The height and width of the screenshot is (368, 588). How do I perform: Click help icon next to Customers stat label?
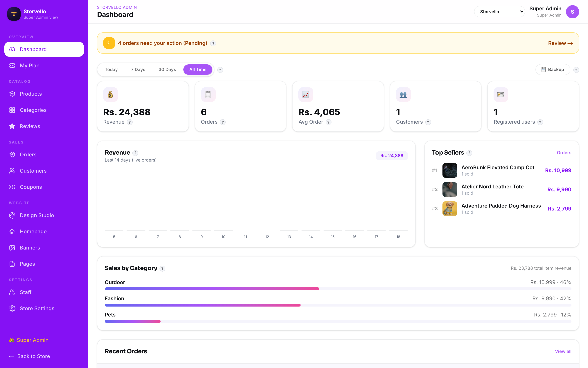click(x=428, y=122)
